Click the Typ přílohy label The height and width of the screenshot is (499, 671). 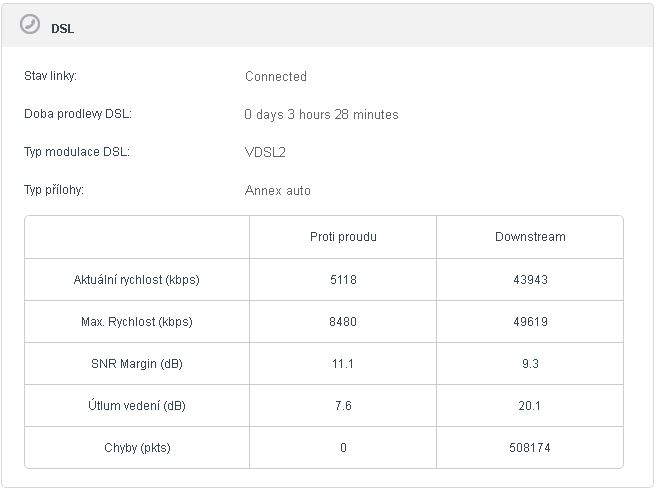tap(53, 190)
